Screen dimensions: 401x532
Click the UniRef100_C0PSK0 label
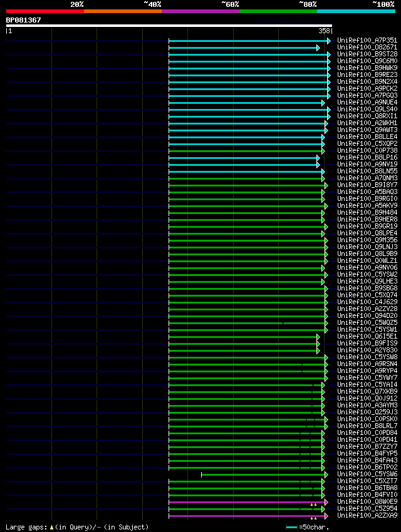[x=367, y=419]
